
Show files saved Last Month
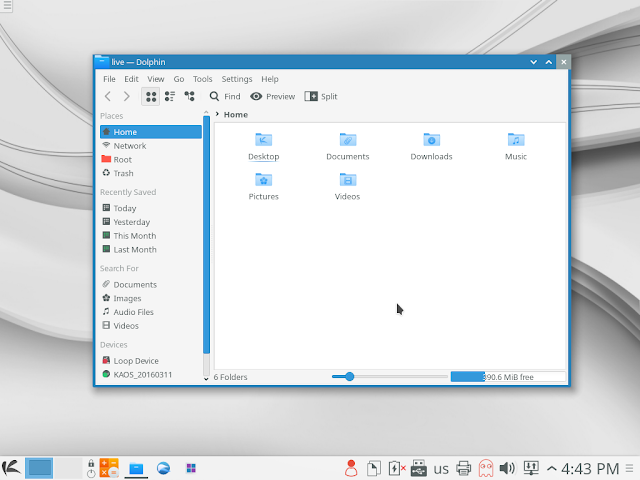coord(151,250)
